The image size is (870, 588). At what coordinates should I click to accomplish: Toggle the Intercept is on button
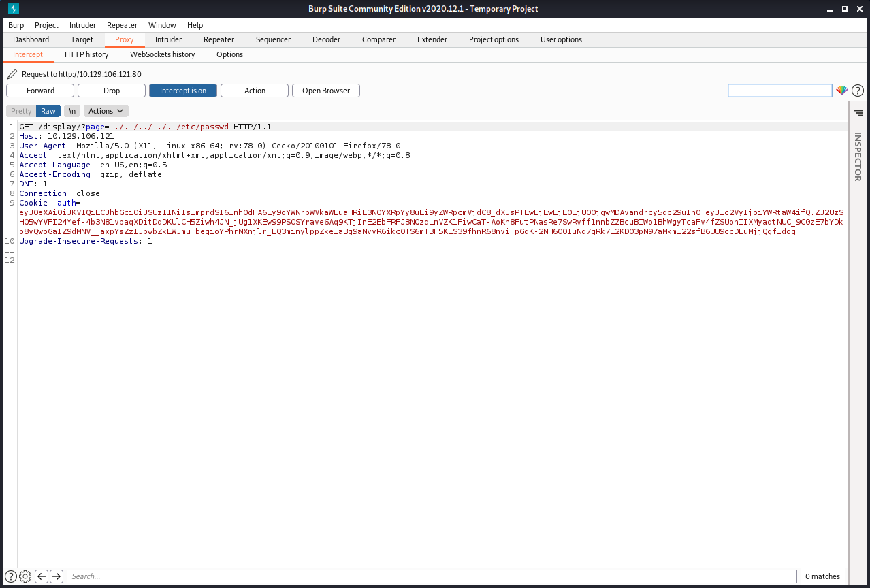183,91
